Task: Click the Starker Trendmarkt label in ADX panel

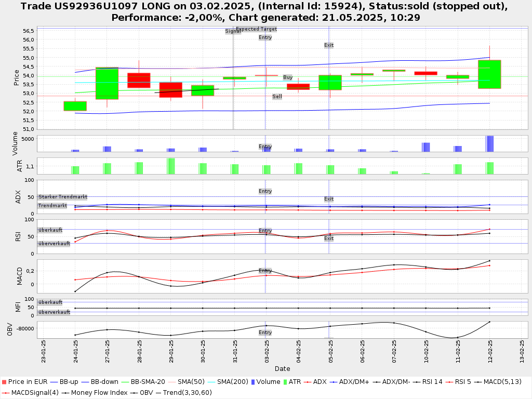Action: [x=63, y=197]
